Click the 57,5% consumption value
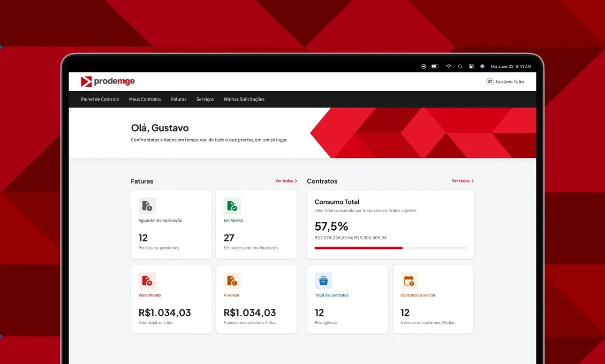This screenshot has height=364, width=605. [331, 226]
